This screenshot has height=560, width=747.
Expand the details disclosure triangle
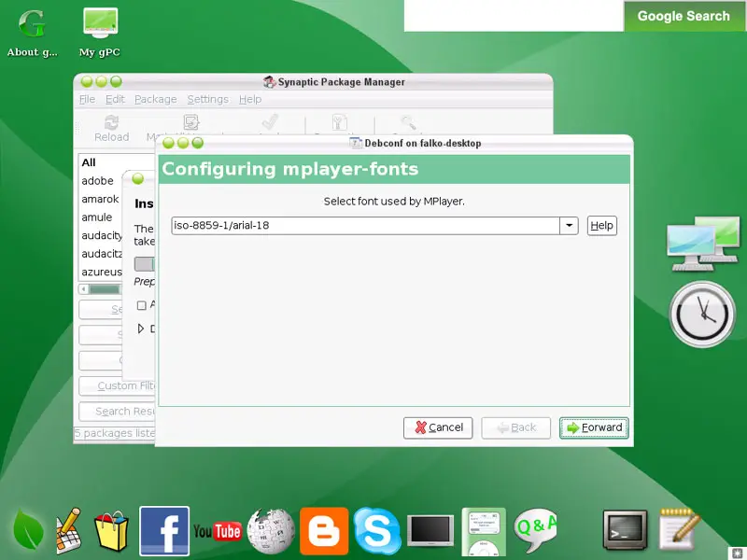(x=142, y=329)
